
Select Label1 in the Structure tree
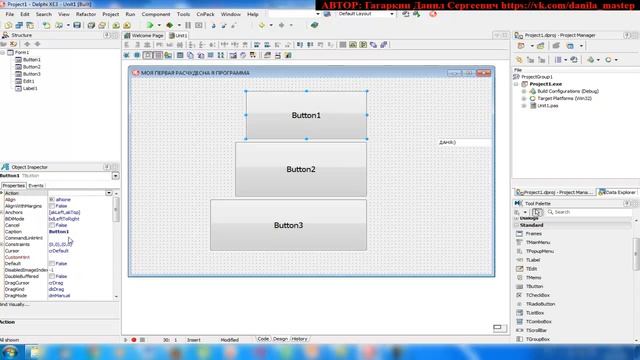point(30,88)
